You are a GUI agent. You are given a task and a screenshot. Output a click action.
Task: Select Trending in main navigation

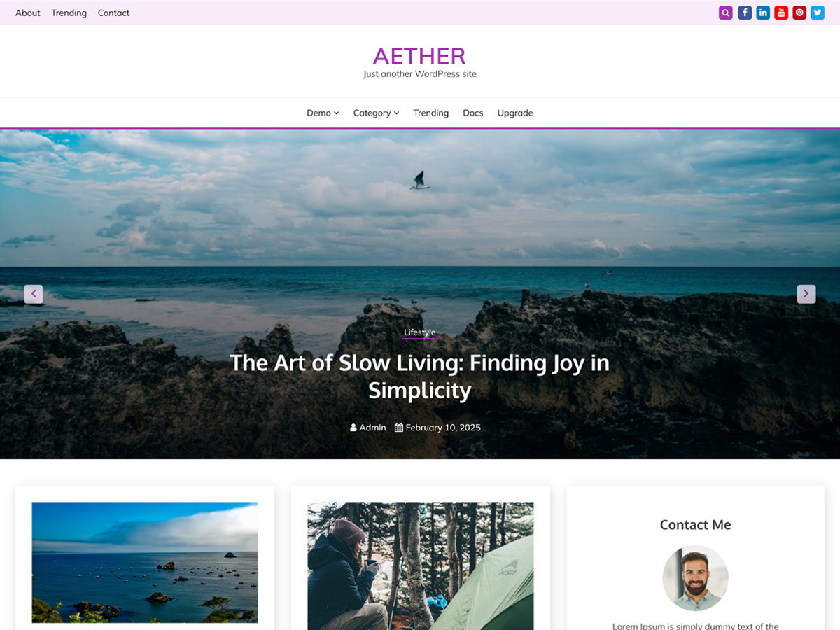coord(431,113)
